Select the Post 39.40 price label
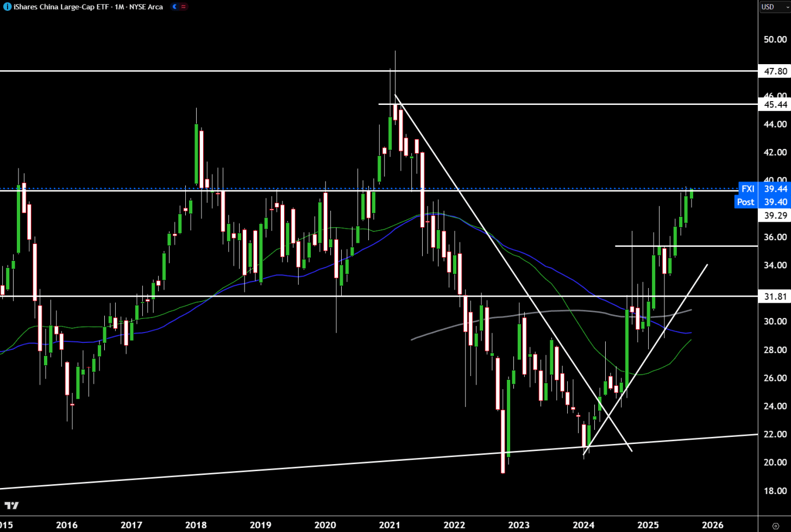 [x=762, y=202]
